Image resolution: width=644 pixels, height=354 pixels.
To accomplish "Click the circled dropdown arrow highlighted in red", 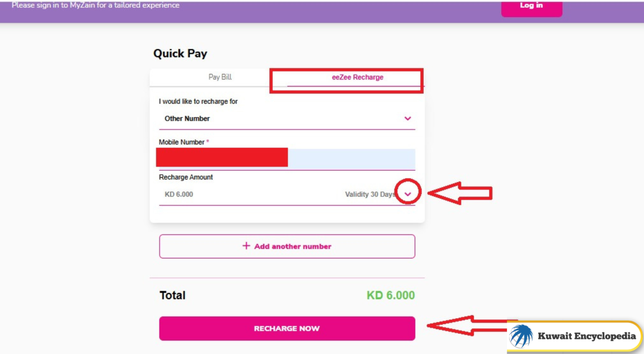I will click(407, 194).
